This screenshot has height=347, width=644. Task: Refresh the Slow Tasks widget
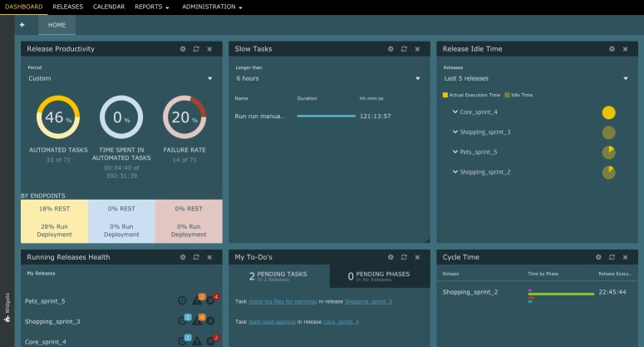coord(404,49)
